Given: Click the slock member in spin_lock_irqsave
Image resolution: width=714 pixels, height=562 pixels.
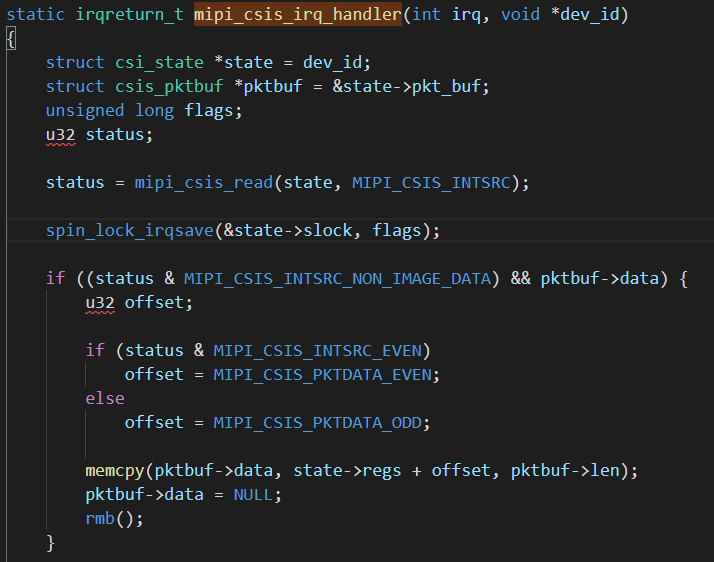Looking at the screenshot, I should pyautogui.click(x=328, y=230).
